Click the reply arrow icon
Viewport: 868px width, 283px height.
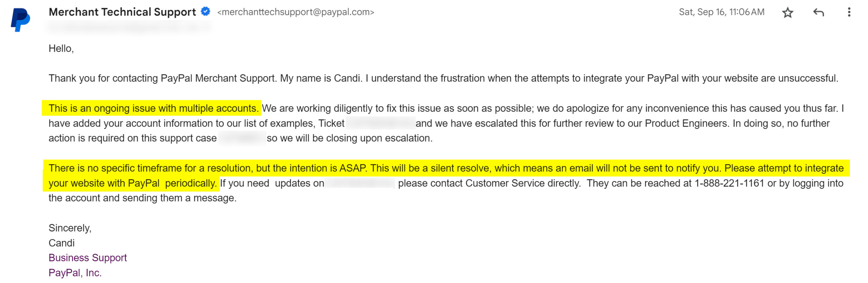[818, 13]
